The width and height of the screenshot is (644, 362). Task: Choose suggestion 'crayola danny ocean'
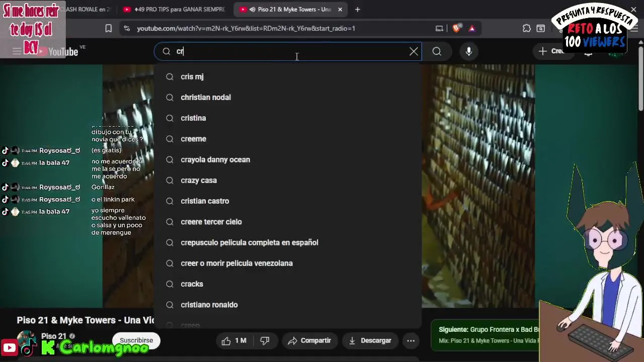click(288, 159)
